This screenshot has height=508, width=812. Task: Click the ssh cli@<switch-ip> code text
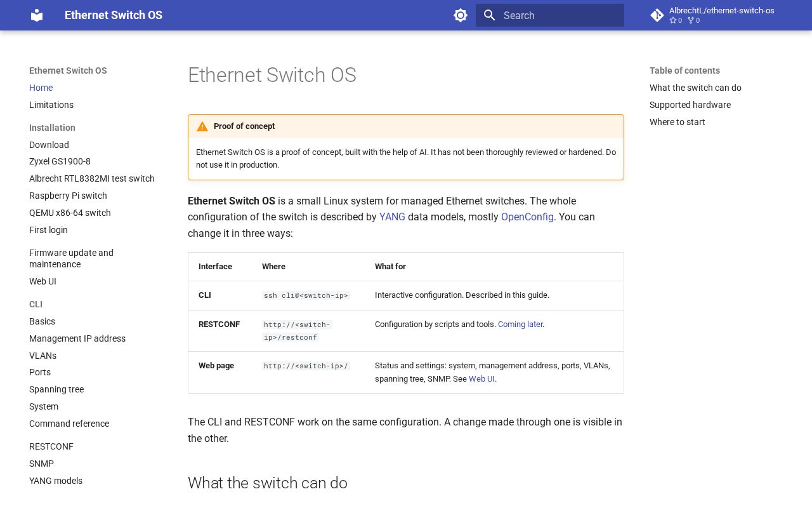click(306, 295)
